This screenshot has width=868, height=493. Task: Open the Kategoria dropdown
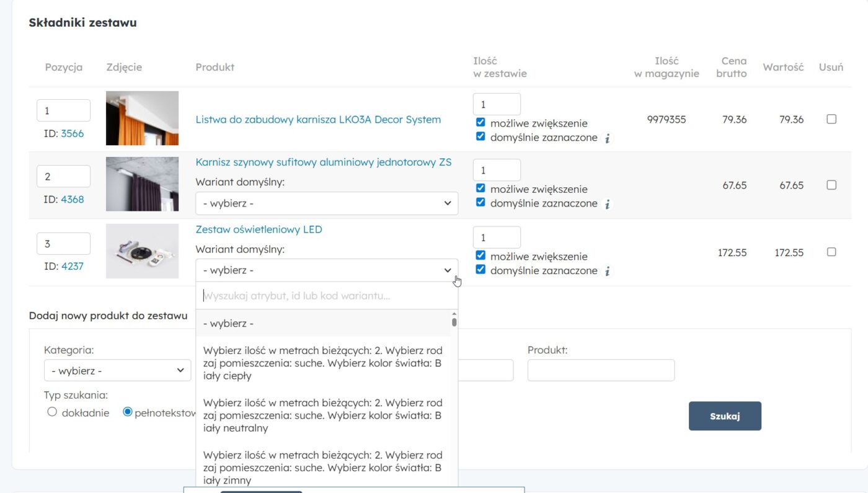pos(117,370)
